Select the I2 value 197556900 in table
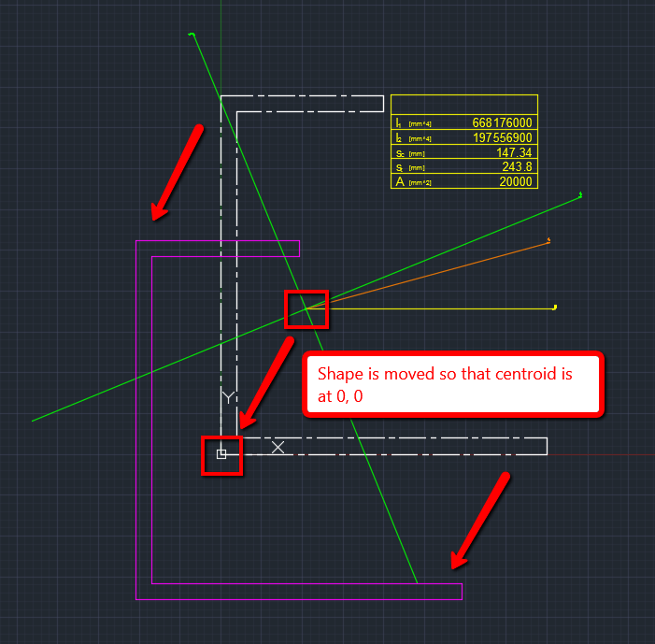 coord(502,137)
